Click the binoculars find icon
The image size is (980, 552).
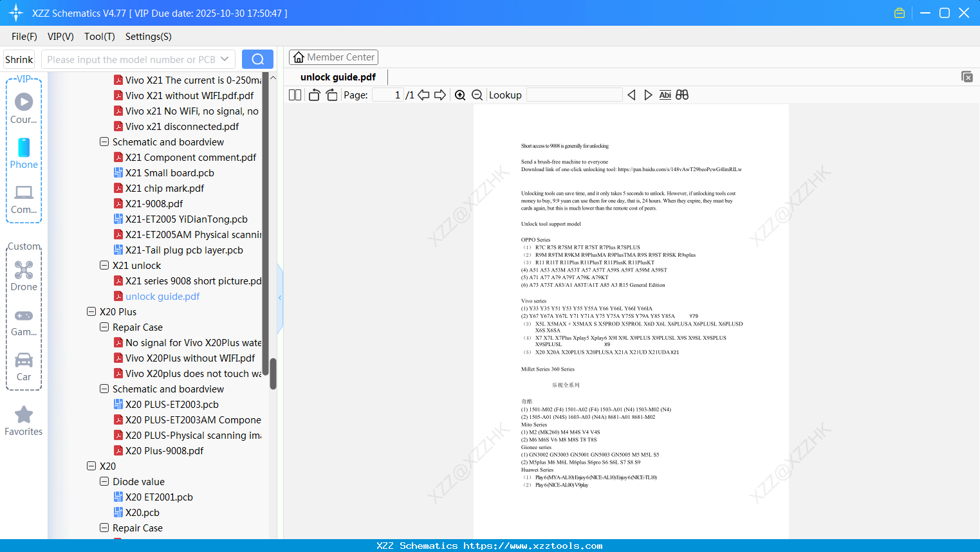682,95
